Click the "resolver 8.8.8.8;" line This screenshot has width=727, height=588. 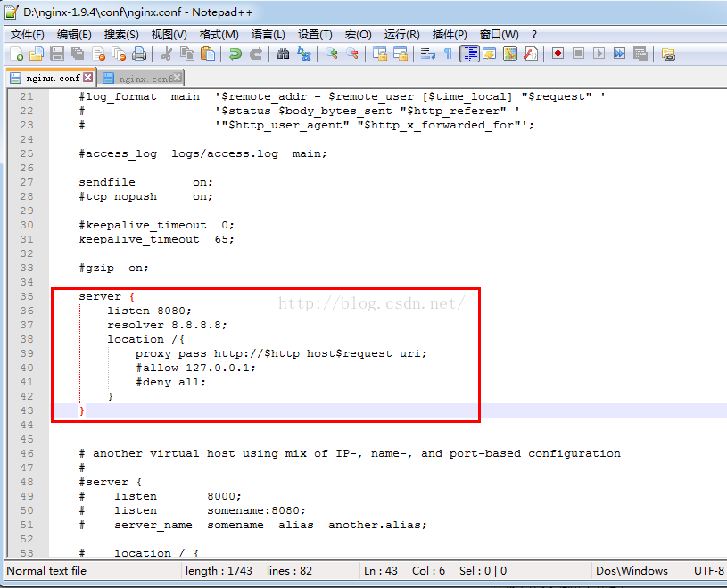167,325
